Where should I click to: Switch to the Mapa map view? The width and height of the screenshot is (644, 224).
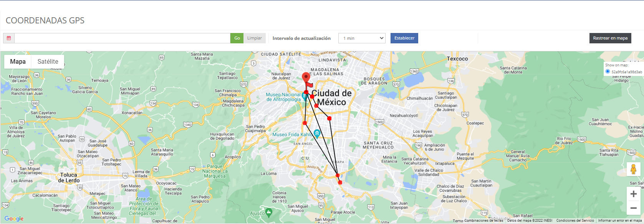18,61
